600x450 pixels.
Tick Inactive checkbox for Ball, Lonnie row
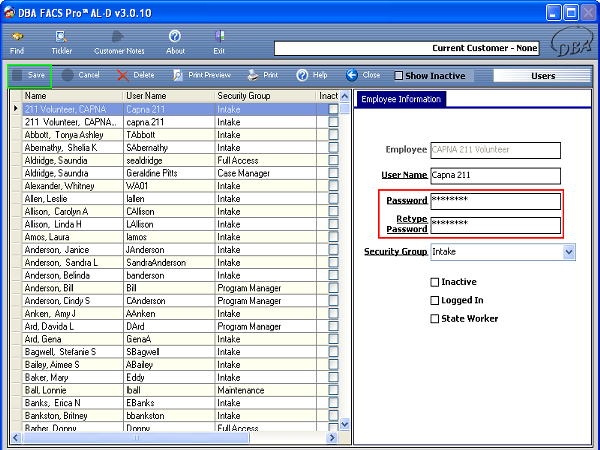point(333,390)
